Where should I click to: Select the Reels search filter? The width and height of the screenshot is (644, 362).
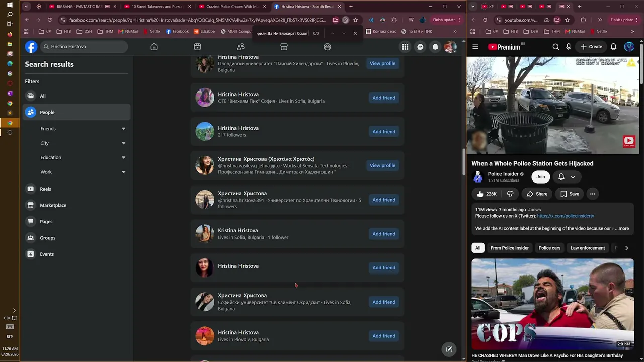(x=77, y=189)
